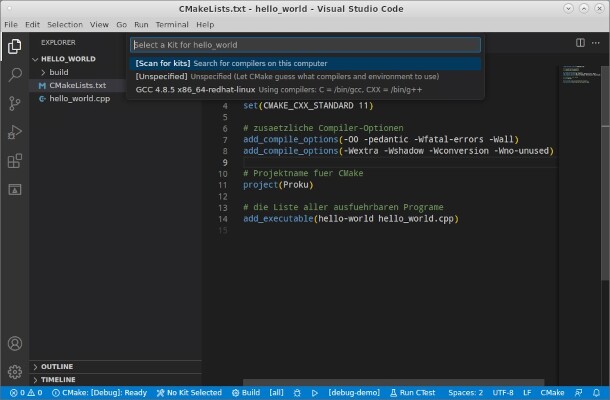Click the project(Proku) code line
This screenshot has height=400, width=610.
(x=278, y=185)
